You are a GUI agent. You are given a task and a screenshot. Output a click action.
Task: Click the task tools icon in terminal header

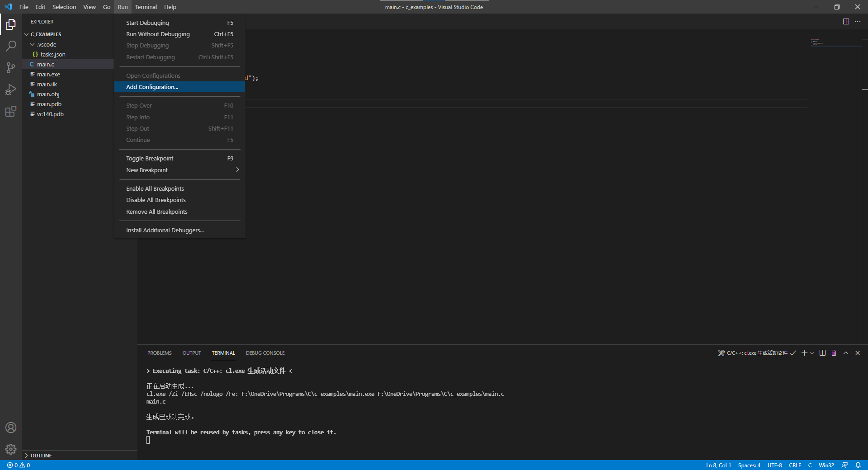[722, 353]
